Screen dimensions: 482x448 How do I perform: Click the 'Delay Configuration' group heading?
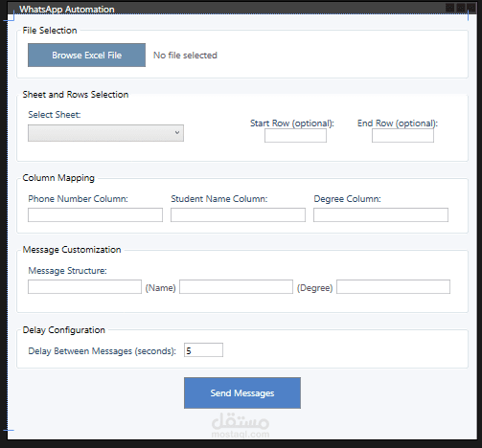click(63, 330)
